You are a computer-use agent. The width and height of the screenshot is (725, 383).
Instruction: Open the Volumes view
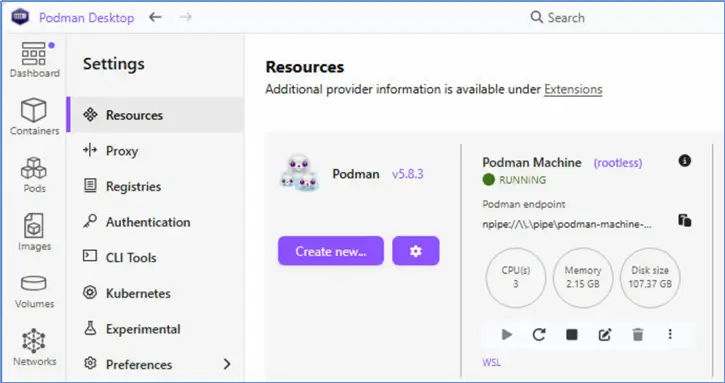(34, 291)
